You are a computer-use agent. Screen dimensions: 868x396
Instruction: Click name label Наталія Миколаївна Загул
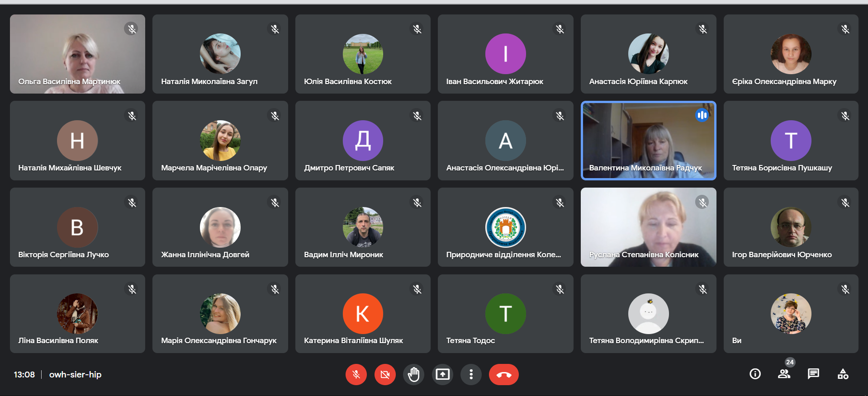[209, 81]
